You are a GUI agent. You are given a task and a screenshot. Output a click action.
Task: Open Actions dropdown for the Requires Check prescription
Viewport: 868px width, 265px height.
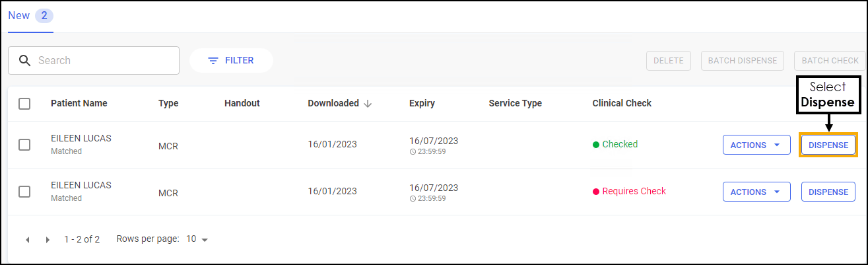(x=756, y=192)
